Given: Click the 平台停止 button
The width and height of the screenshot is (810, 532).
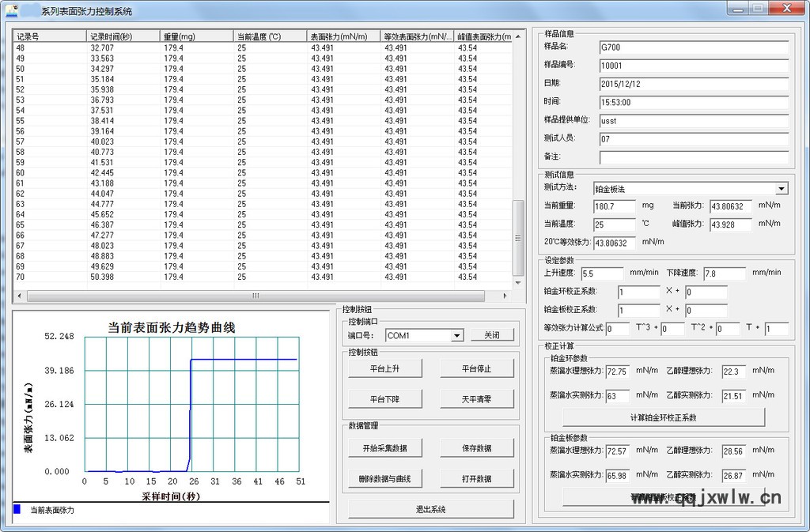Looking at the screenshot, I should pos(477,369).
